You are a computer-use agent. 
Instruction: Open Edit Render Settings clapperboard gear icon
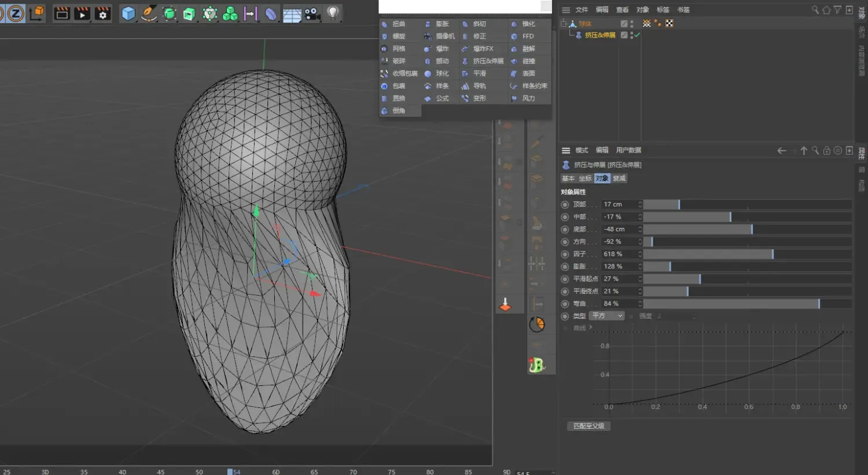(102, 13)
